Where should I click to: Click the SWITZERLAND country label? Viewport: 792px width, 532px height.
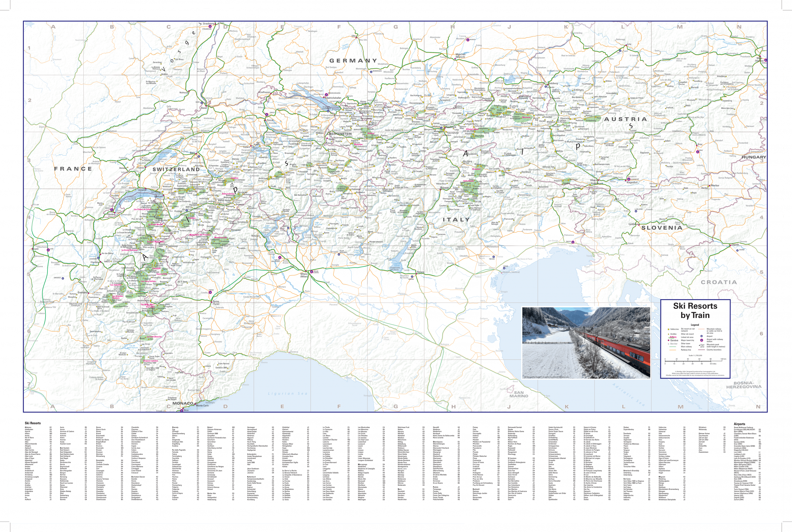pos(176,169)
